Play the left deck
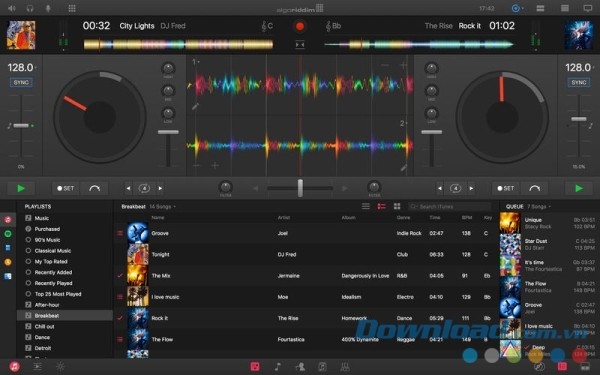The width and height of the screenshot is (600, 375). click(21, 188)
